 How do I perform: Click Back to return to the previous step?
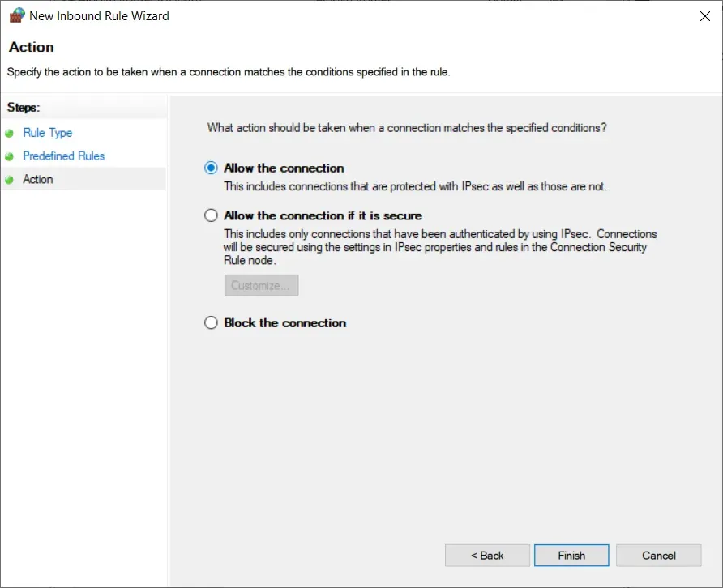coord(486,555)
